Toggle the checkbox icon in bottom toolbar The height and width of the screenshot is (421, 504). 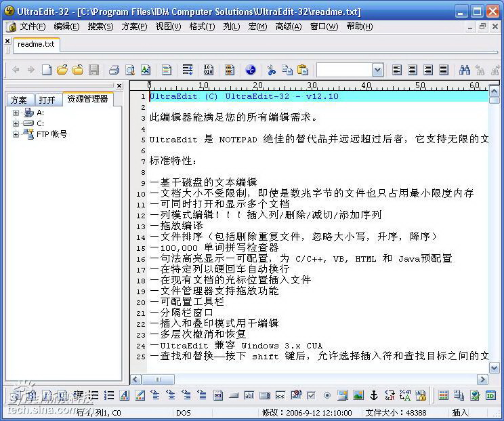click(x=311, y=395)
